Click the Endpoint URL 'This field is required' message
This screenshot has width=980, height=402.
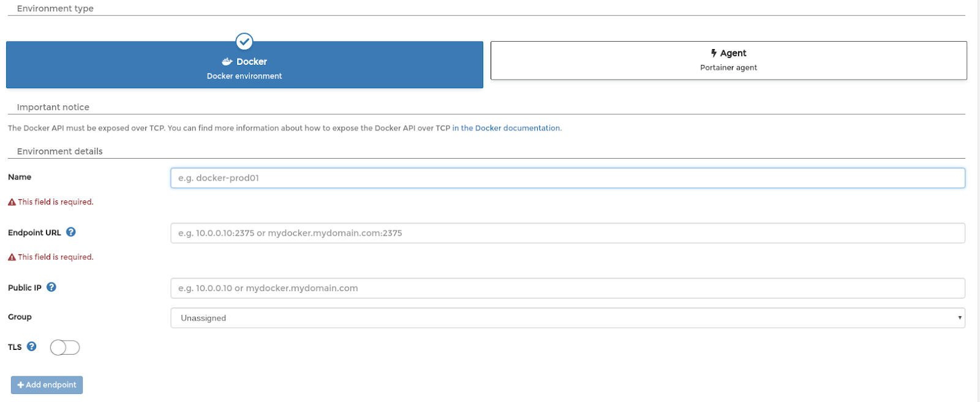coord(56,257)
